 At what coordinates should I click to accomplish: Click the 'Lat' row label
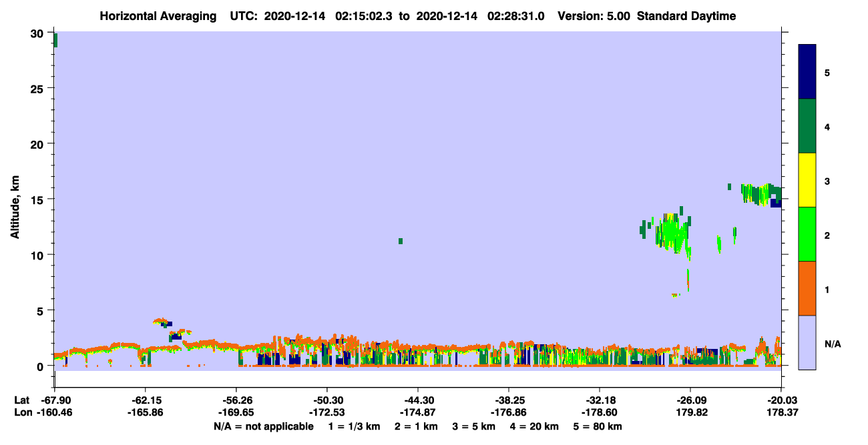click(21, 400)
